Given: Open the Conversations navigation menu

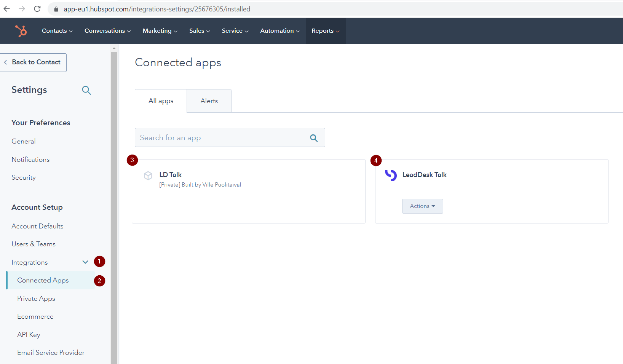Looking at the screenshot, I should (108, 31).
